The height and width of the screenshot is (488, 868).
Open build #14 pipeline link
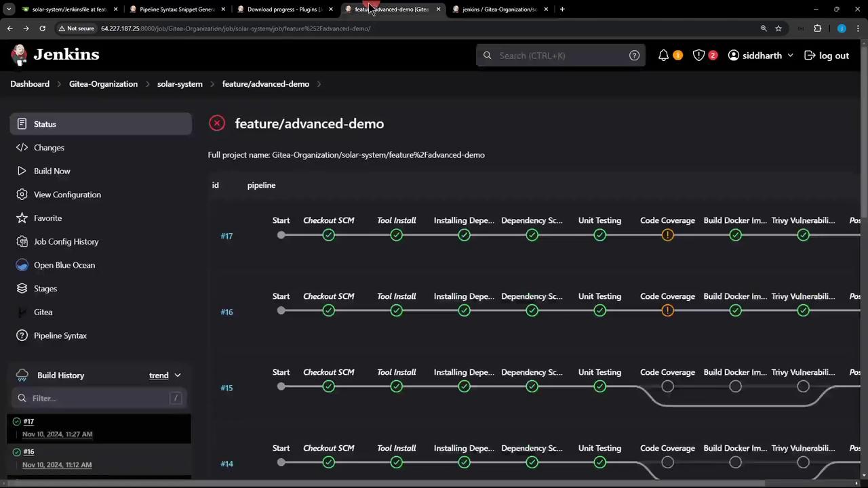click(226, 464)
